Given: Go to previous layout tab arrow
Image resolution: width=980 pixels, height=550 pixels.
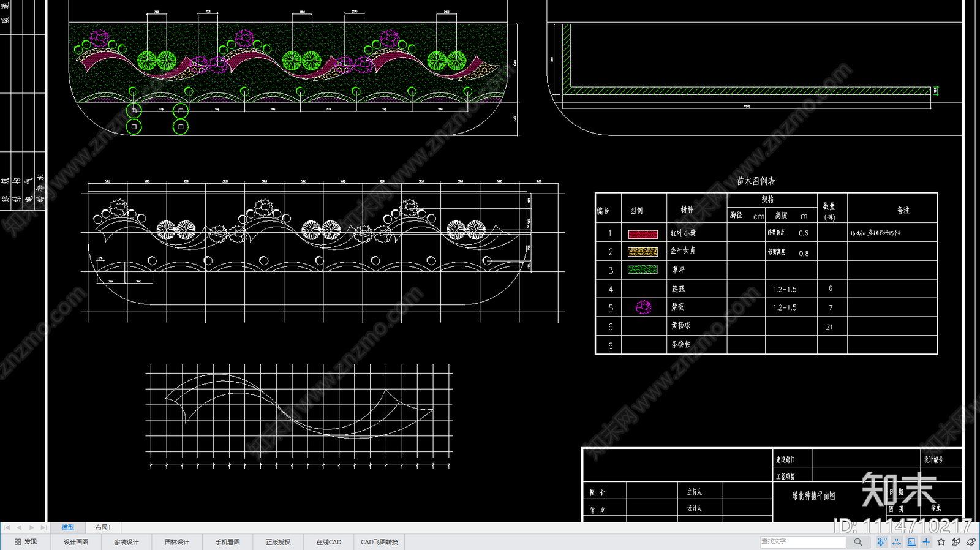Looking at the screenshot, I should tap(19, 527).
